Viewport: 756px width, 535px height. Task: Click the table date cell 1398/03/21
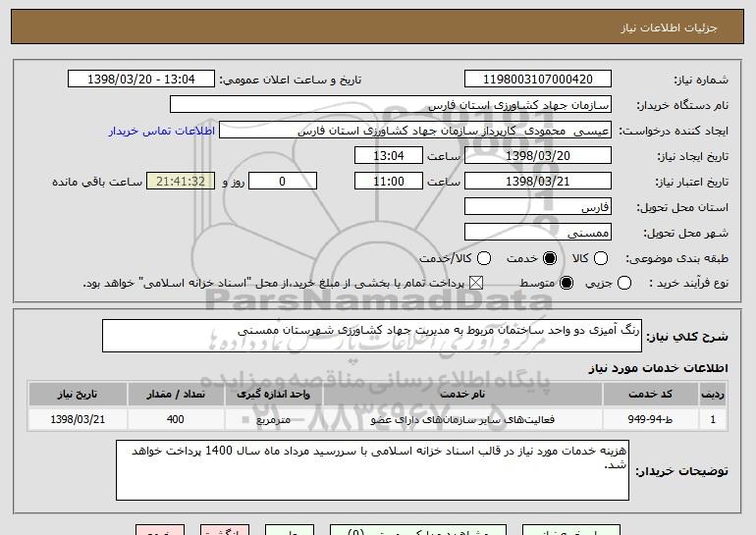pos(78,419)
